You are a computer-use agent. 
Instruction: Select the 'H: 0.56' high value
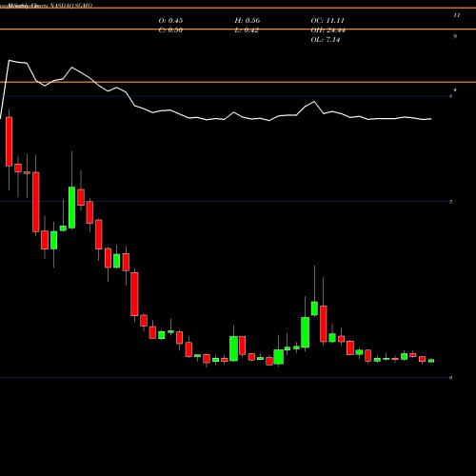point(248,21)
